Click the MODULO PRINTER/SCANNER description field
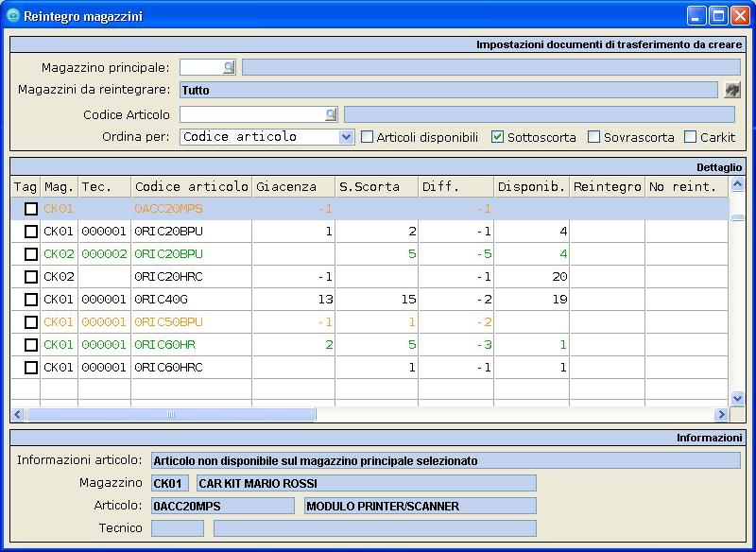The image size is (756, 552). (x=421, y=507)
